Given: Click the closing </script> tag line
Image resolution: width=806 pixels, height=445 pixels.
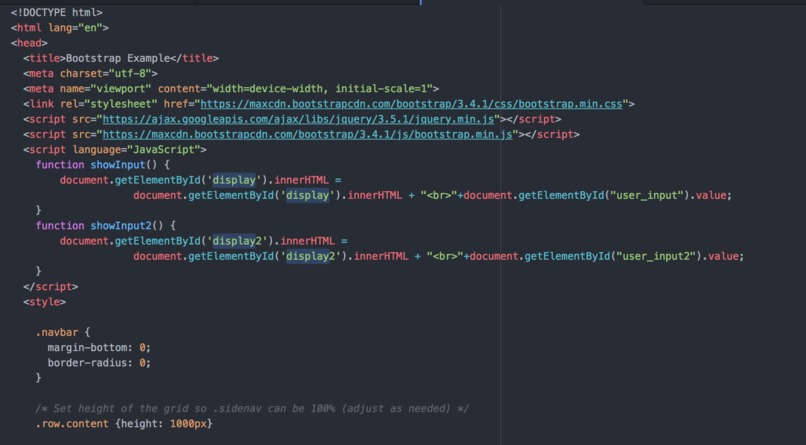Looking at the screenshot, I should coord(50,287).
